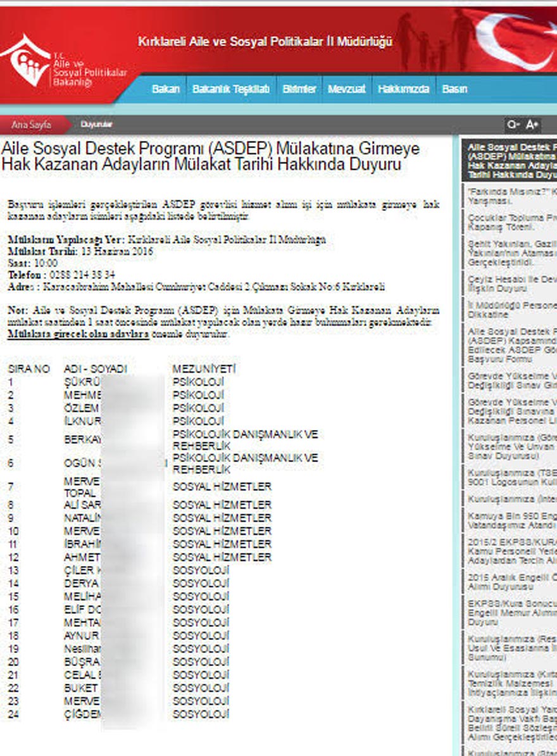Open the Bakan menu
This screenshot has height=756, width=557.
[165, 89]
